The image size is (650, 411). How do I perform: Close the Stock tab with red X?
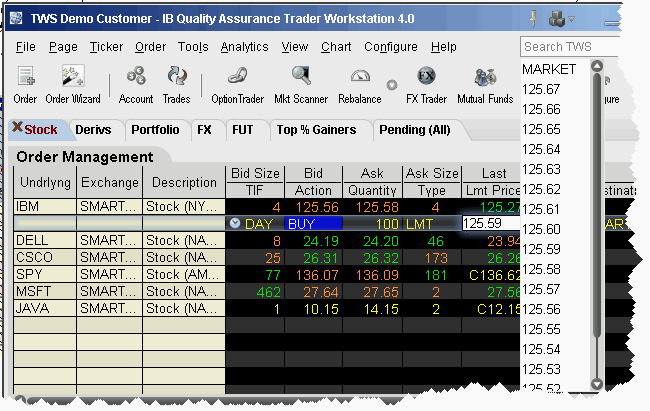(x=17, y=127)
